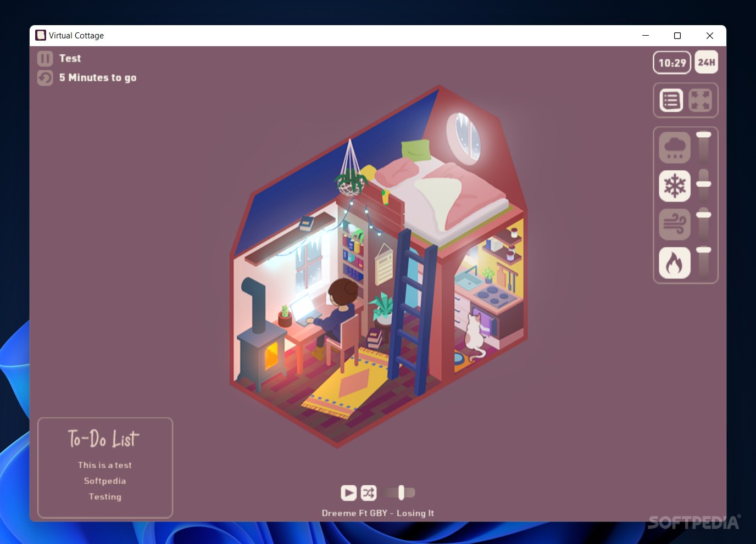Adjust the rain volume slider
This screenshot has width=756, height=544.
704,147
